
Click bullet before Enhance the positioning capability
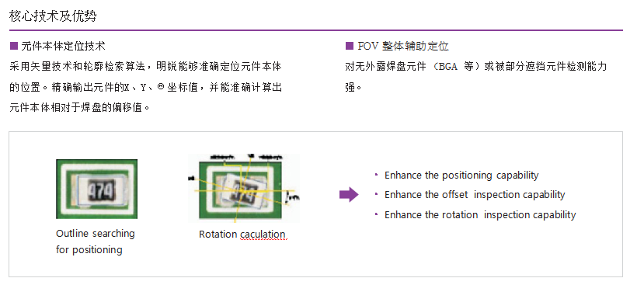376,175
